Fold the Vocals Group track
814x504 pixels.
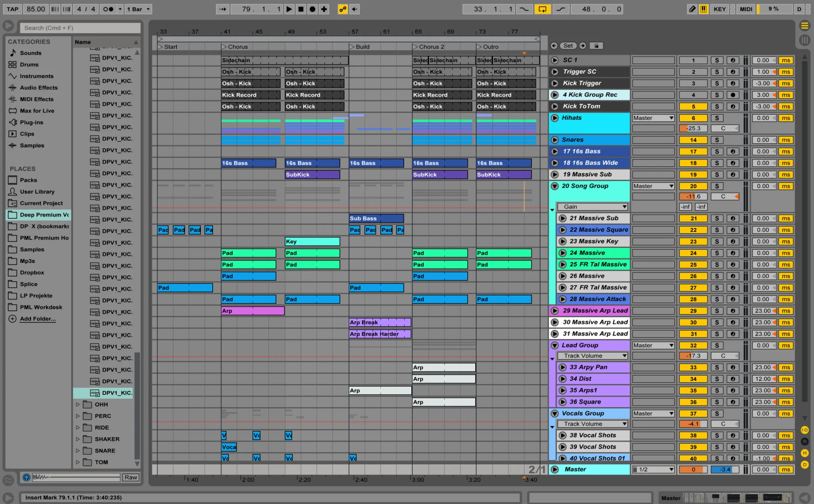pyautogui.click(x=555, y=413)
